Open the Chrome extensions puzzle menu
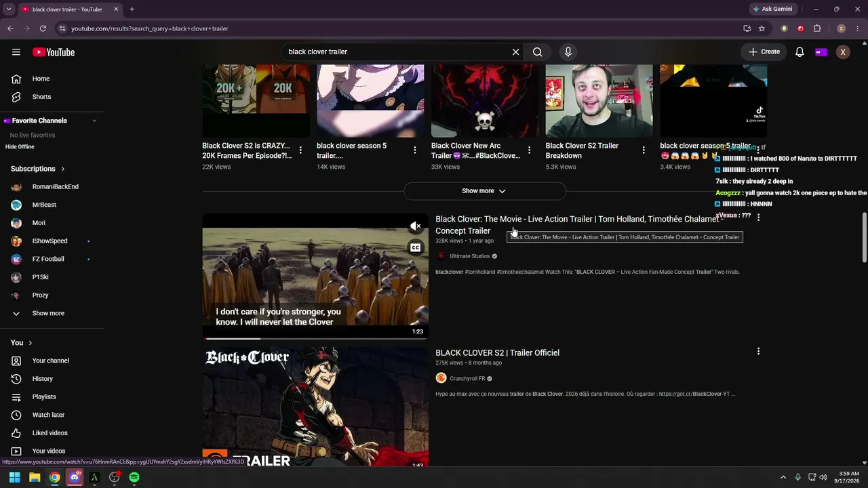 (816, 28)
